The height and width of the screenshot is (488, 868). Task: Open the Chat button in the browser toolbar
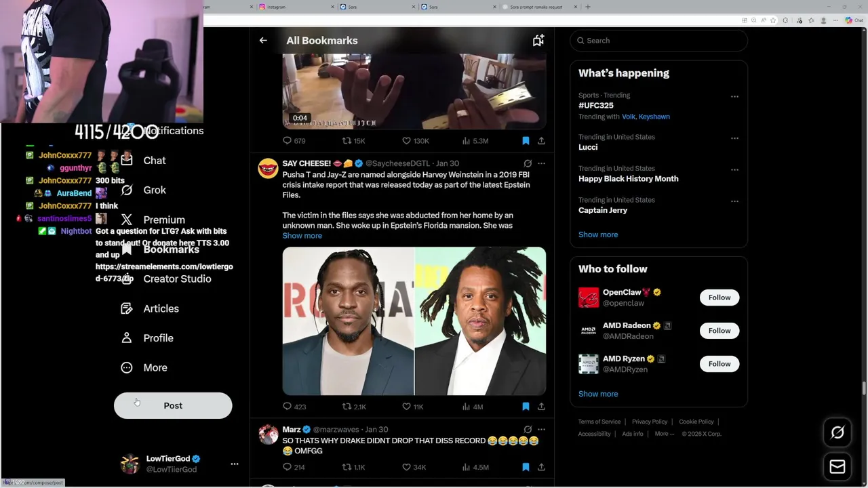pos(853,20)
